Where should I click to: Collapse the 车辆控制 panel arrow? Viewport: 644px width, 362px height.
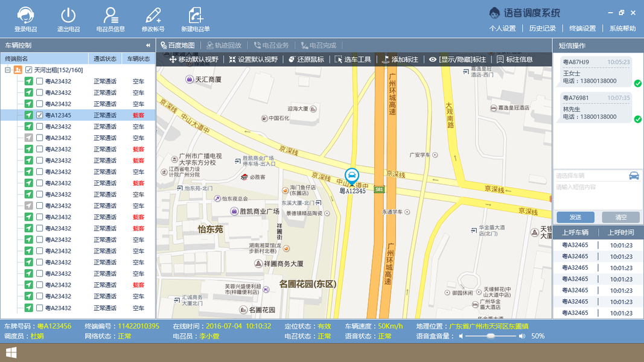click(x=148, y=46)
